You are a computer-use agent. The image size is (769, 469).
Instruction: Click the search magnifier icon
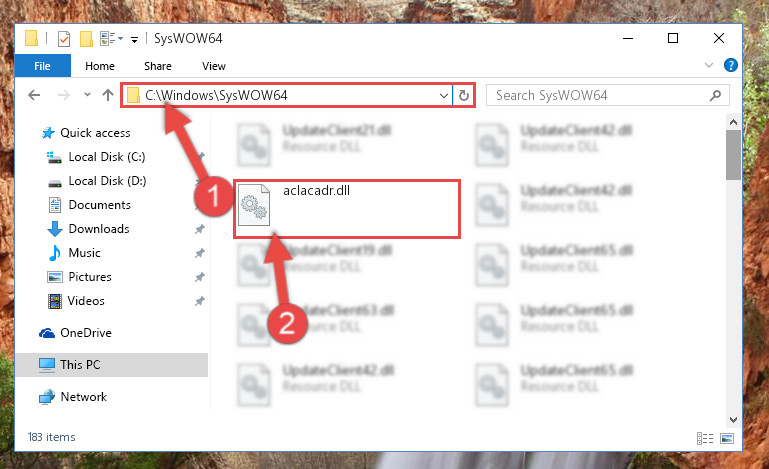click(715, 95)
